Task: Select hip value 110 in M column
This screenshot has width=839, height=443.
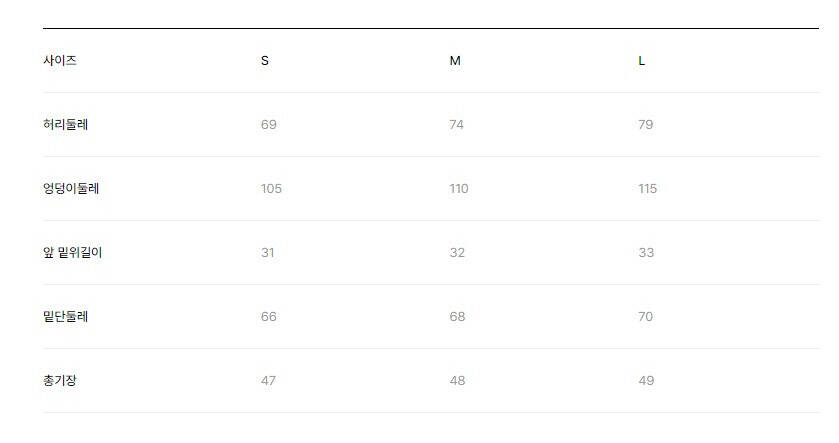Action: coord(459,189)
